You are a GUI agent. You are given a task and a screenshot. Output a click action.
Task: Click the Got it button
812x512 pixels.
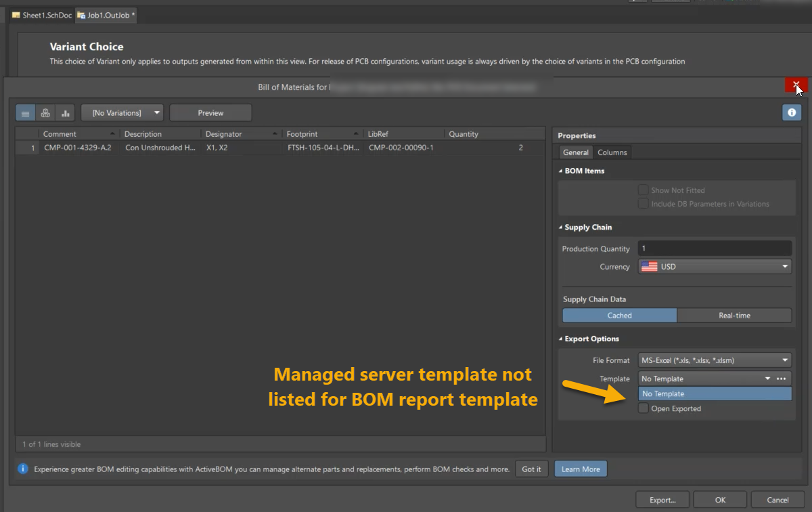[x=531, y=469]
